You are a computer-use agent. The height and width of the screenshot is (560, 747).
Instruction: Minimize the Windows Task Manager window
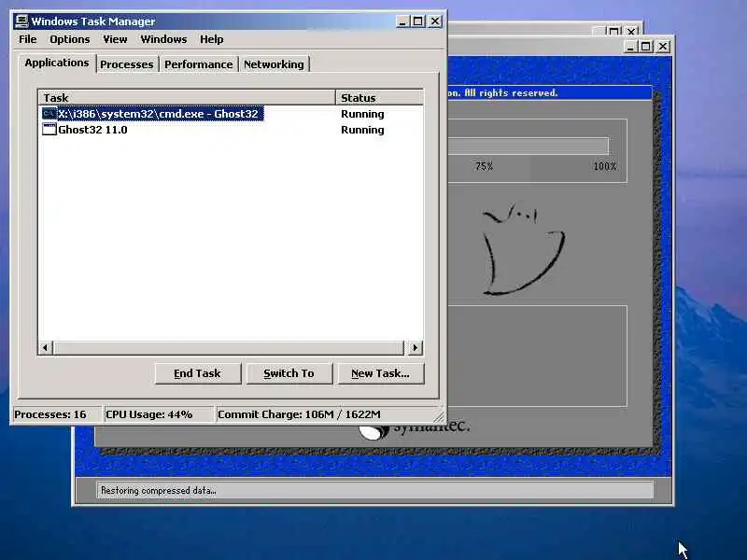pos(402,21)
